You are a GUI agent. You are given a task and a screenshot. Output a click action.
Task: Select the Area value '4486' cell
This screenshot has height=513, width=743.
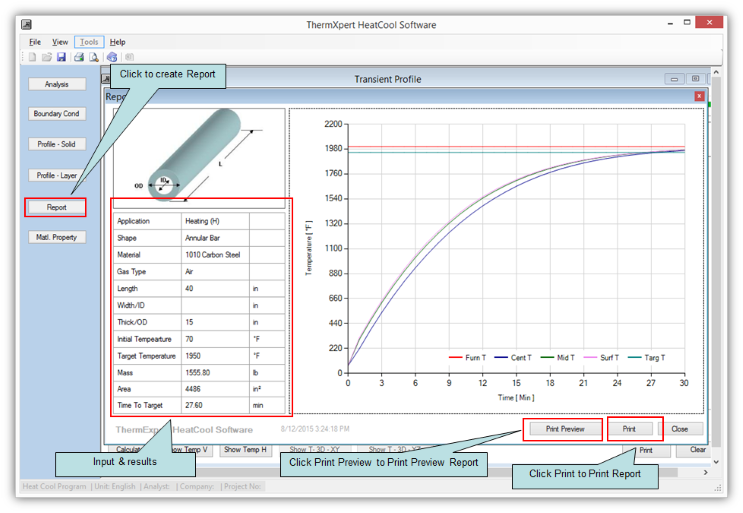pyautogui.click(x=215, y=389)
